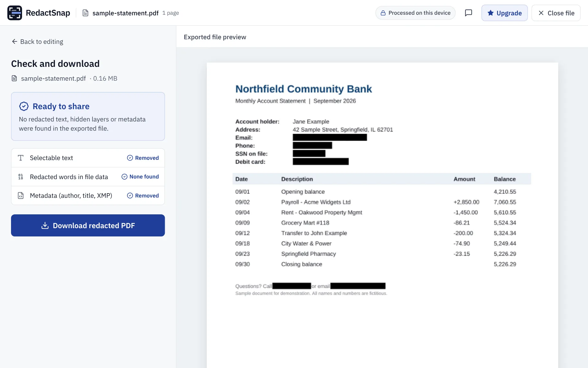Download the redacted PDF
Screen dimensions: 588x368
pos(88,225)
